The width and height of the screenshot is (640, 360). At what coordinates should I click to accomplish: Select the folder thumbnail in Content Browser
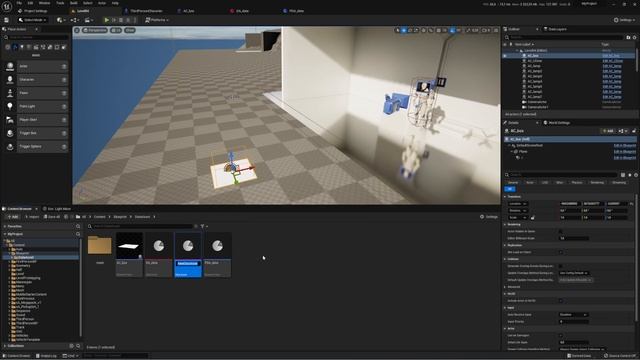100,246
